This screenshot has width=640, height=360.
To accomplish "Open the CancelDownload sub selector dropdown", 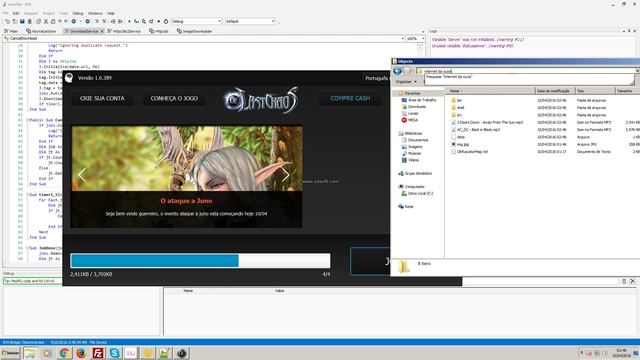I will tap(402, 38).
